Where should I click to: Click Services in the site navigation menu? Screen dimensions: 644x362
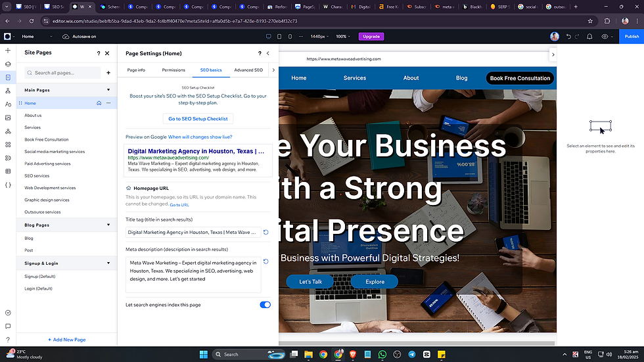pyautogui.click(x=354, y=78)
